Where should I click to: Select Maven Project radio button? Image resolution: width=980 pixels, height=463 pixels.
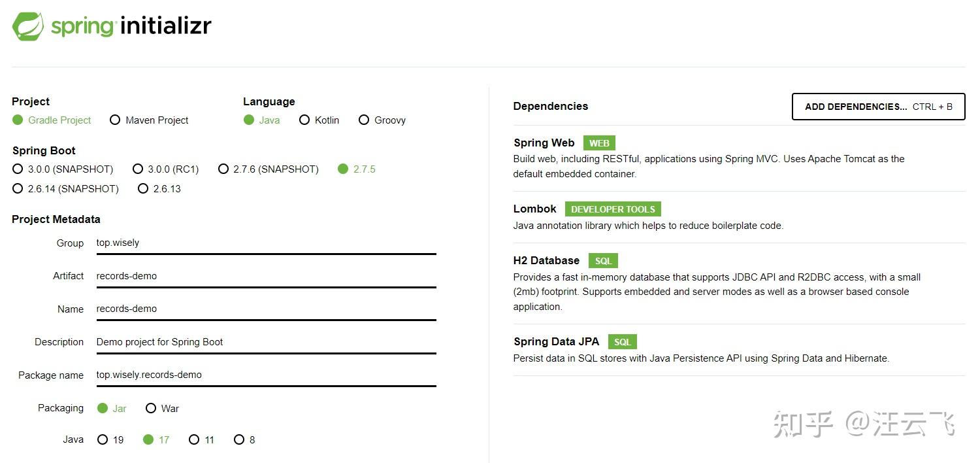coord(116,120)
